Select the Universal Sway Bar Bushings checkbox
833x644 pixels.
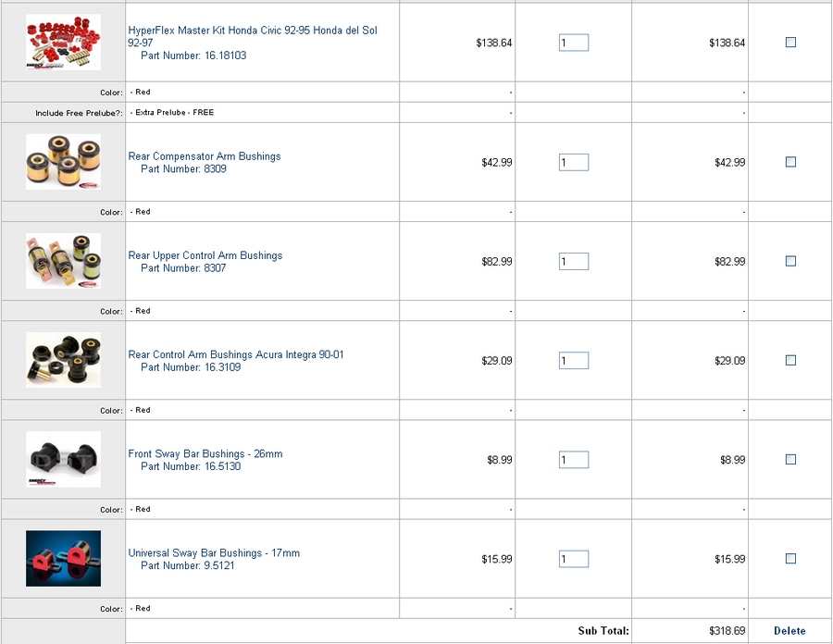coord(790,559)
